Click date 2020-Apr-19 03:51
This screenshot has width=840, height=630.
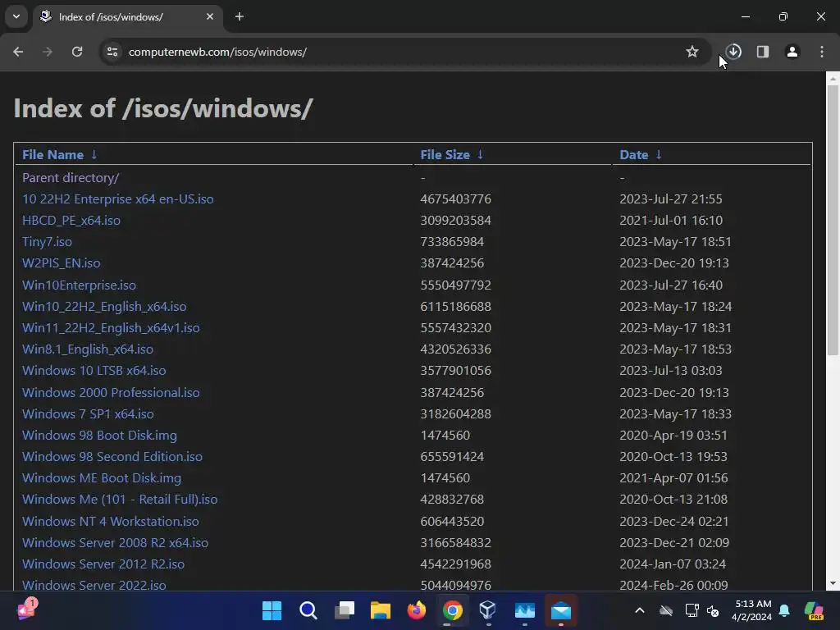[x=673, y=435]
